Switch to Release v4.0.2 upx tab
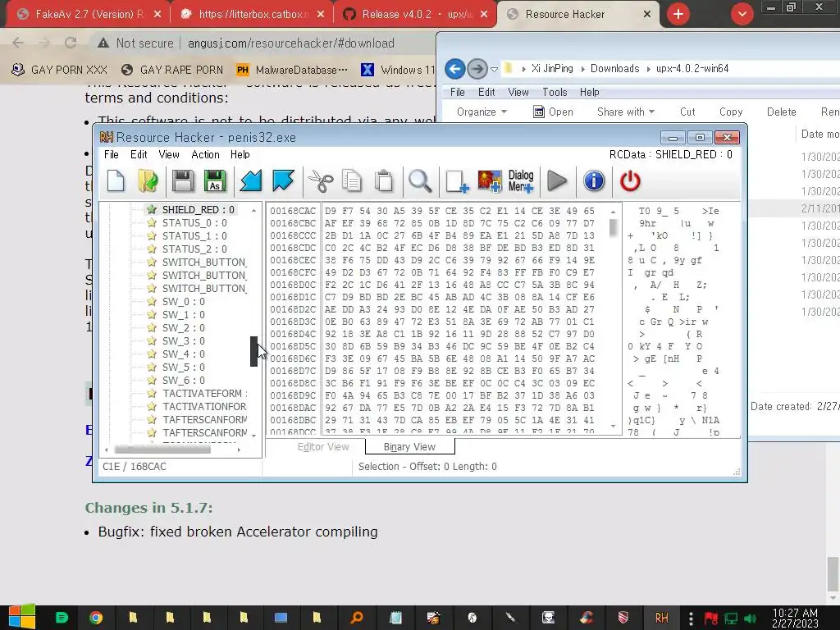 (415, 15)
